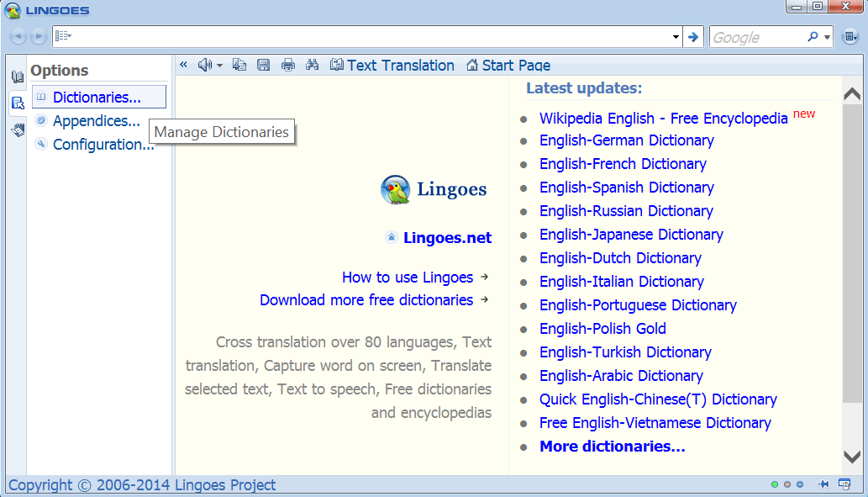
Task: Click the Copy icon in the toolbar
Action: 239,65
